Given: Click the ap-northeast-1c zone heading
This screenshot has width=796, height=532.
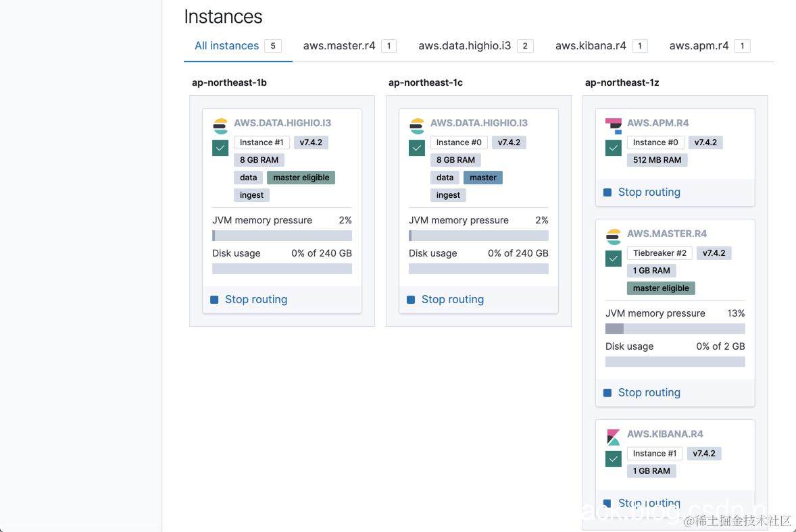Looking at the screenshot, I should tap(426, 82).
